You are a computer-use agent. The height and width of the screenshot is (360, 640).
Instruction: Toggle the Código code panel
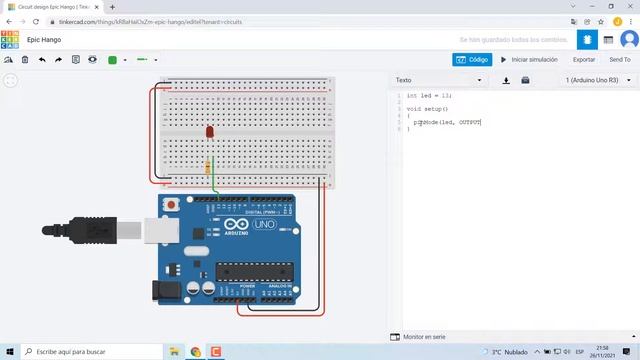pyautogui.click(x=472, y=60)
